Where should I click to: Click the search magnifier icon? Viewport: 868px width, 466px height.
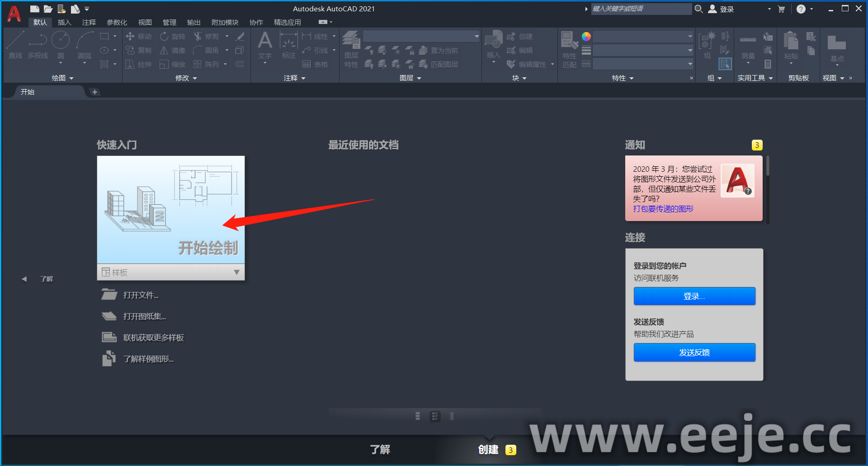698,9
